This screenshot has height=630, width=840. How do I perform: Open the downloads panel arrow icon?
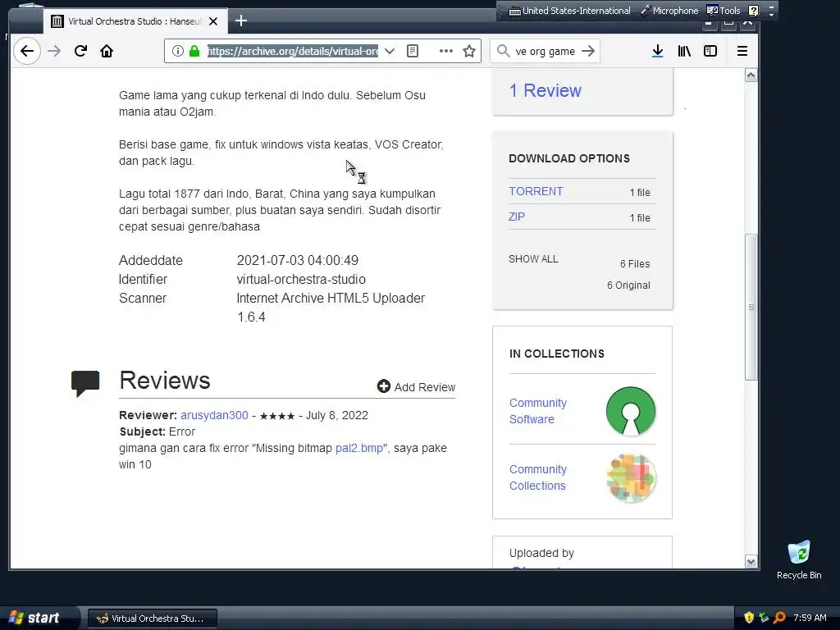click(x=658, y=51)
